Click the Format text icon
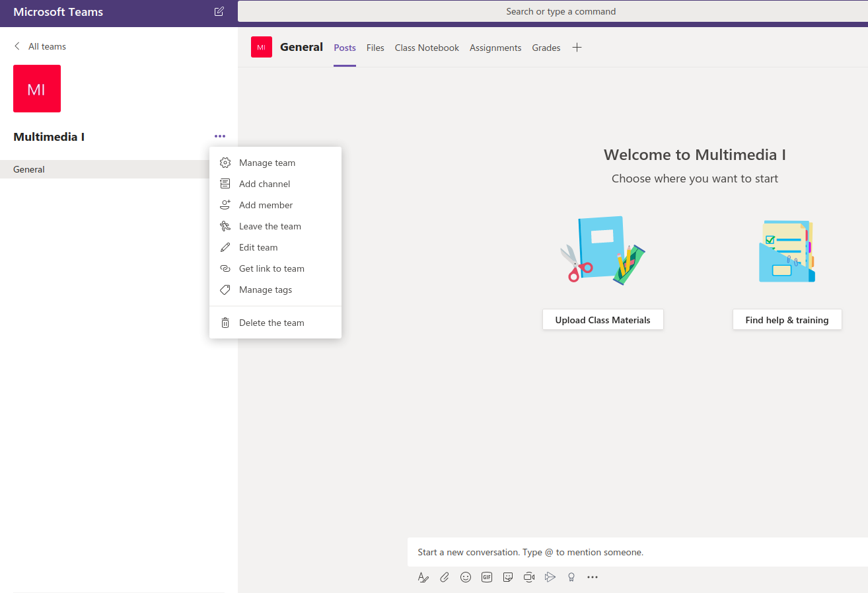The height and width of the screenshot is (593, 868). (423, 577)
